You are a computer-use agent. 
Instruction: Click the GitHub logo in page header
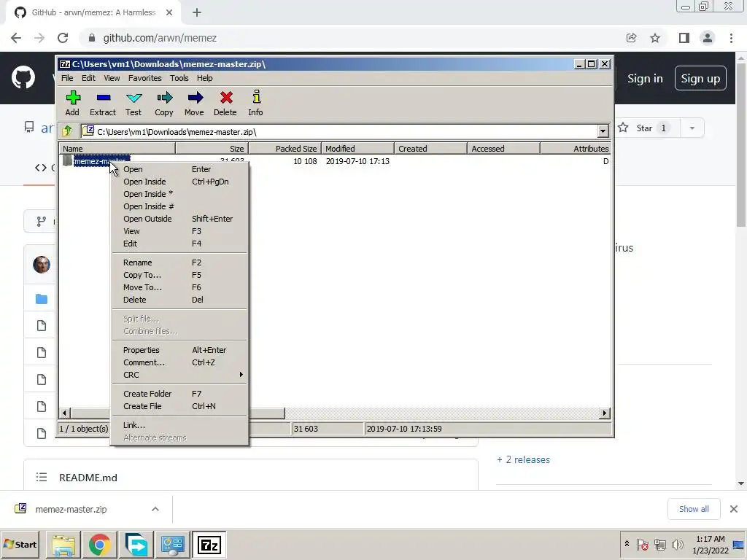(x=23, y=78)
